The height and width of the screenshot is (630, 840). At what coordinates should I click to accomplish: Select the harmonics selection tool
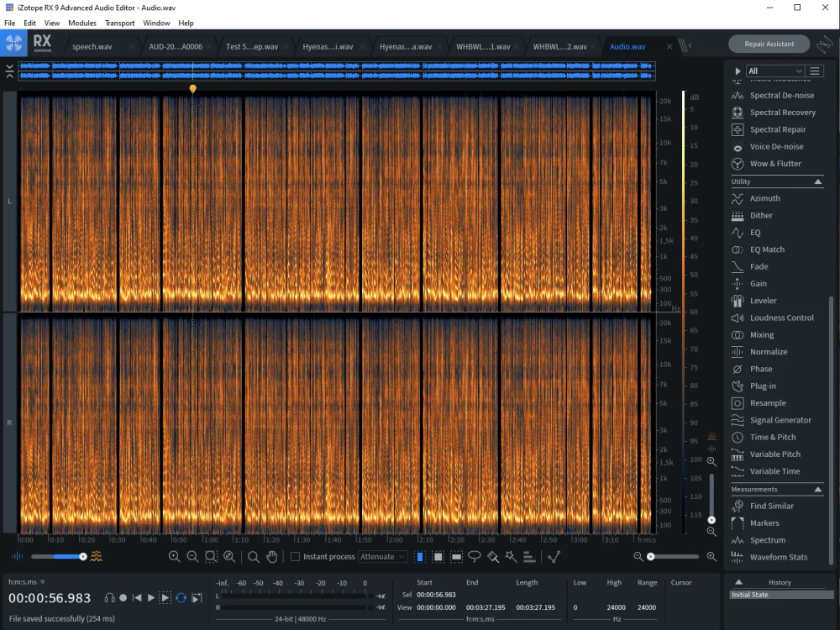[529, 557]
